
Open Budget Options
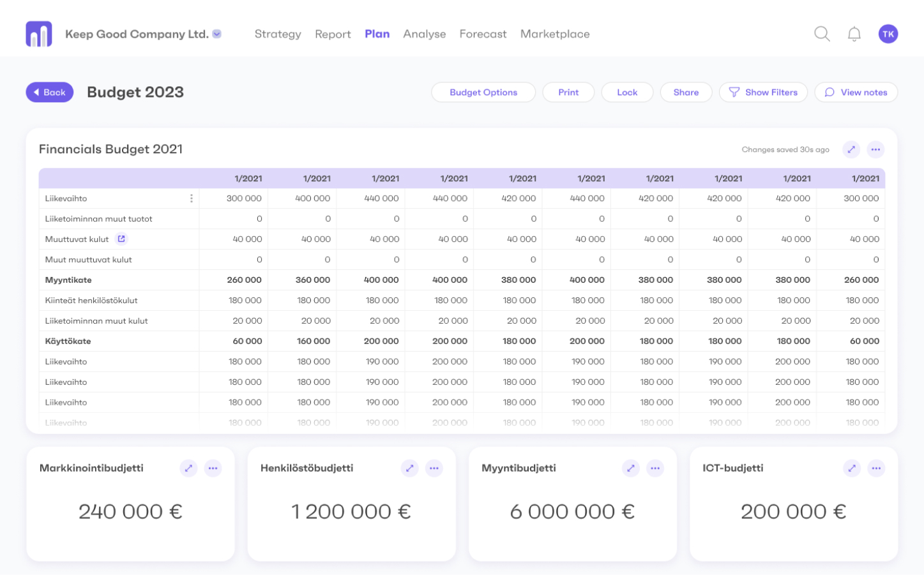pos(483,93)
